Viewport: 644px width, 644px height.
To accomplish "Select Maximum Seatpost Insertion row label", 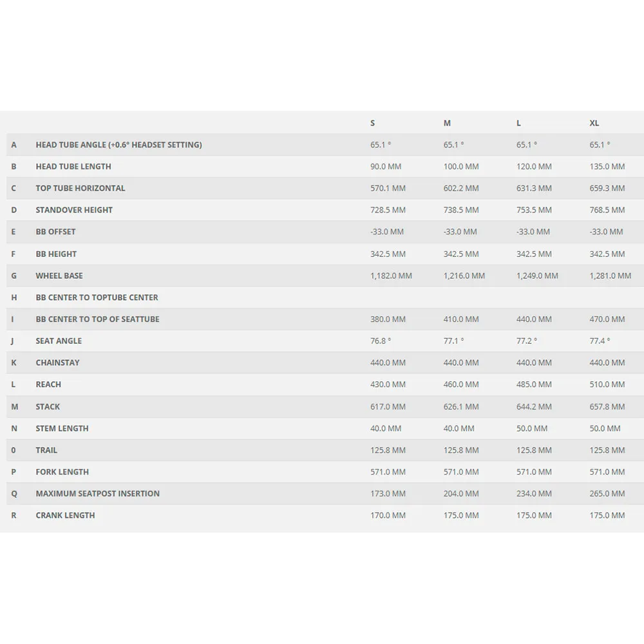I will tap(97, 493).
